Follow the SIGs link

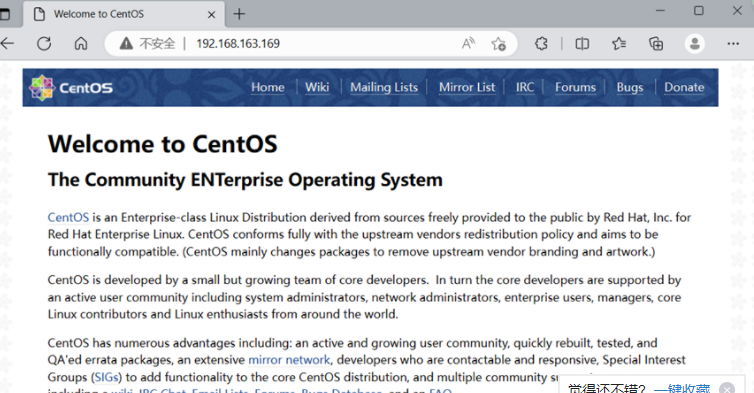[x=106, y=377]
